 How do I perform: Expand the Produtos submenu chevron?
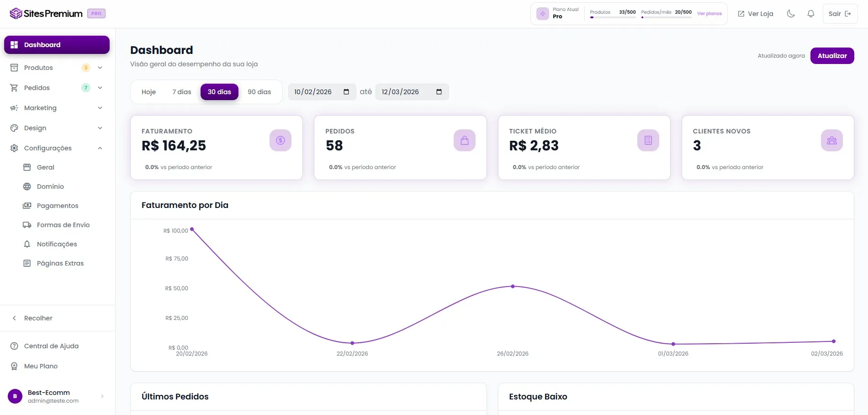click(100, 68)
